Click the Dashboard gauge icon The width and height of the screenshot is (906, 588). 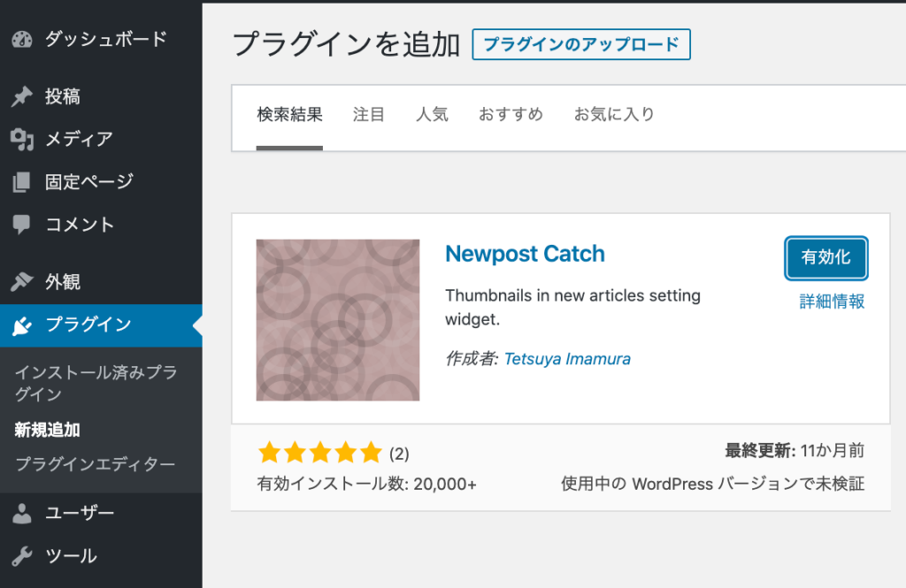[x=22, y=39]
